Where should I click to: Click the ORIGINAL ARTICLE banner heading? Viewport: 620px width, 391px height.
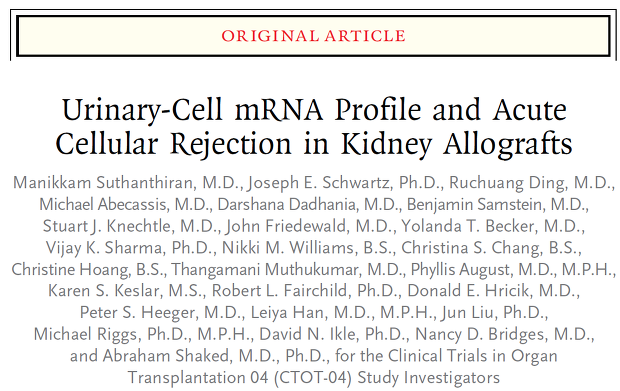pos(313,36)
